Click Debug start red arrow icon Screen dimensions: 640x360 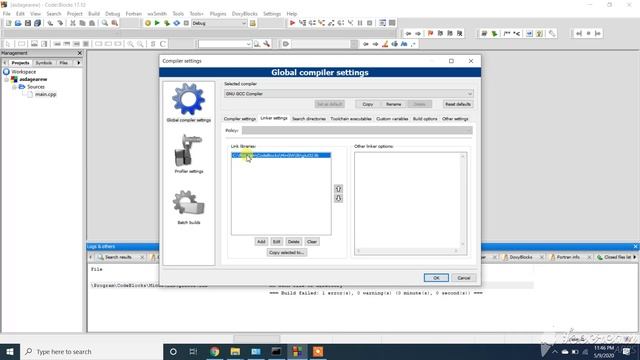[292, 23]
